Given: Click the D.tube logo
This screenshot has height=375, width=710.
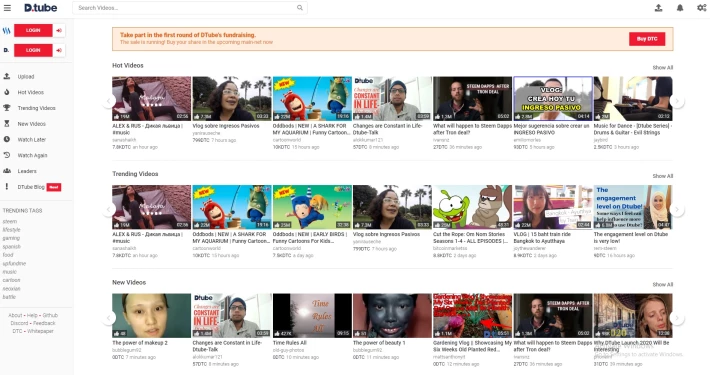Looking at the screenshot, I should coord(41,8).
